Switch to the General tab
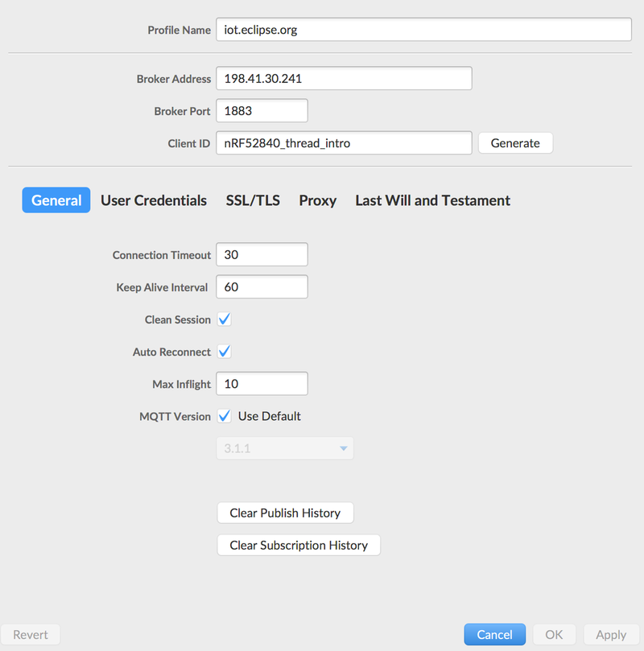Viewport: 644px width, 651px height. point(56,200)
